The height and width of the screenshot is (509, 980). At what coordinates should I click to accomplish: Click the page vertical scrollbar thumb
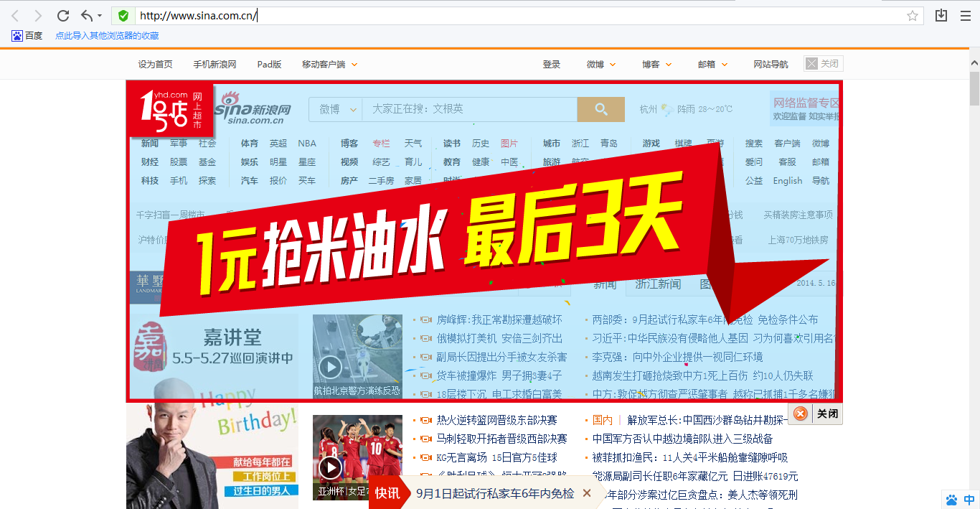pyautogui.click(x=974, y=88)
